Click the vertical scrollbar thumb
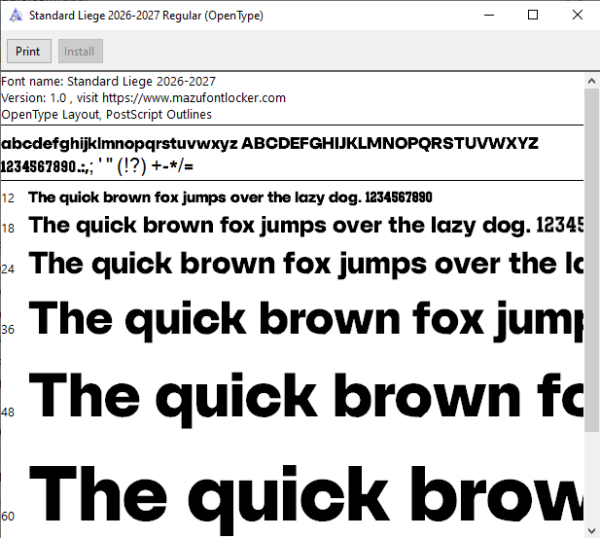The image size is (600, 538). tap(592, 261)
